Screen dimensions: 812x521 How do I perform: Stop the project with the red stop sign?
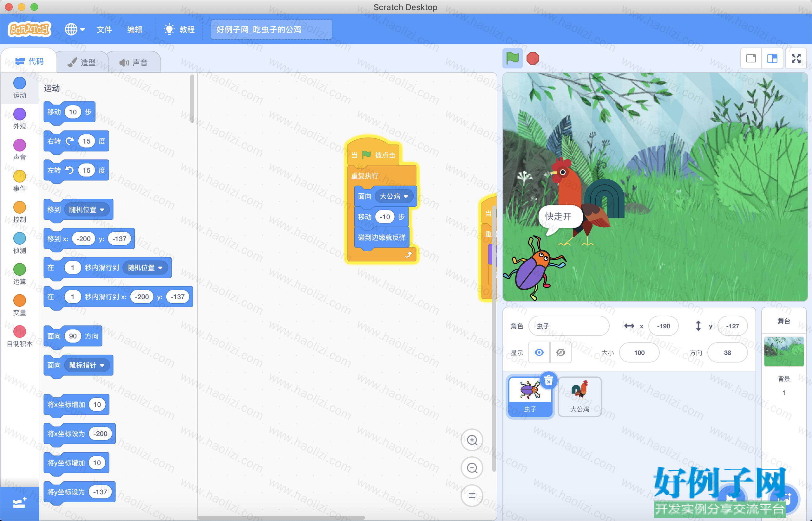tap(533, 58)
